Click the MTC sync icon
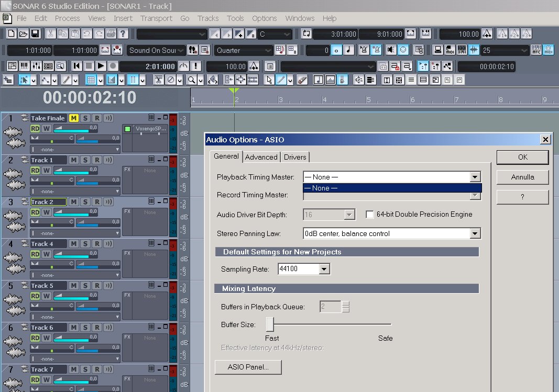Viewport: 559px width, 392px height. pyautogui.click(x=536, y=50)
